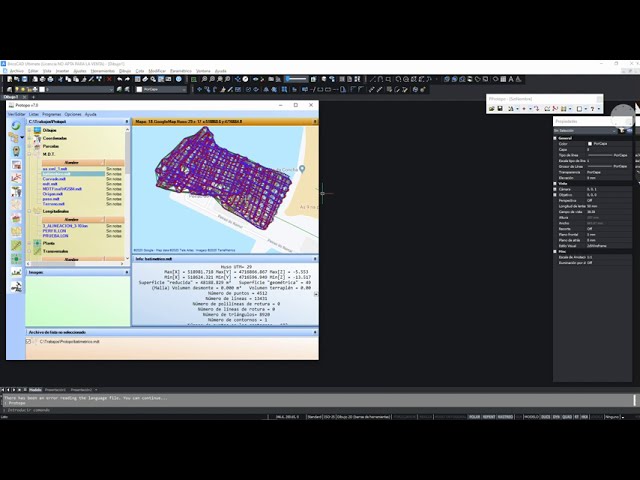
Task: Click the Planta section icon
Action: point(36,242)
